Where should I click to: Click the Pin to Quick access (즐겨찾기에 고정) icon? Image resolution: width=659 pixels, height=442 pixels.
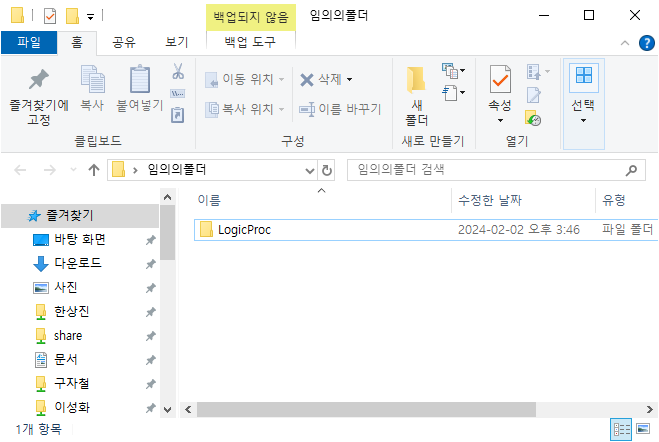click(38, 80)
